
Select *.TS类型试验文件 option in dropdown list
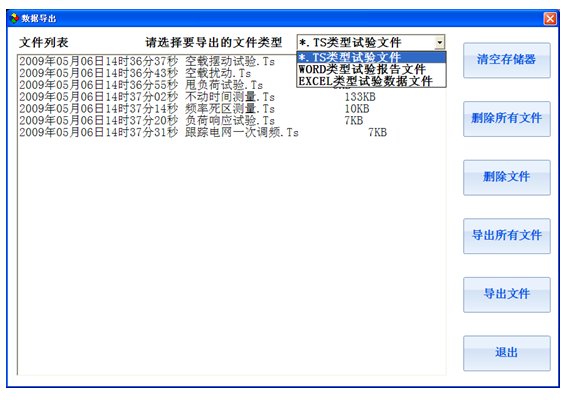[371, 57]
